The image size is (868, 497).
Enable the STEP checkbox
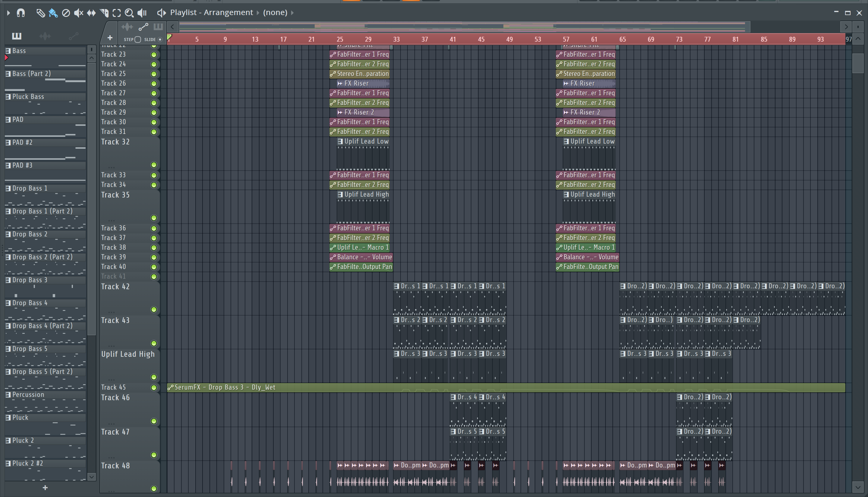click(x=138, y=40)
